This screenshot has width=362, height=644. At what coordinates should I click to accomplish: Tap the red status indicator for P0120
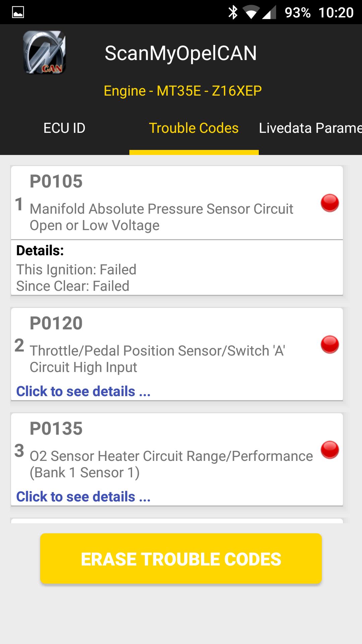[330, 344]
